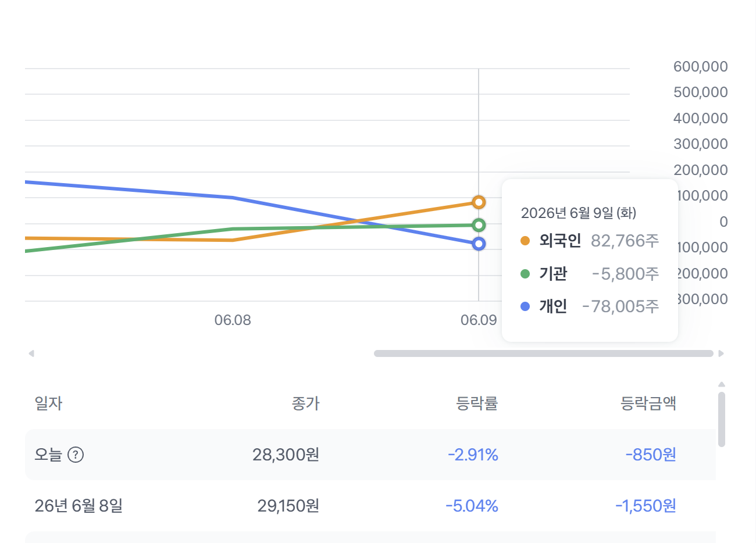Viewport: 756px width, 543px height.
Task: Click the help icon next to 오늘
Action: coord(76,455)
